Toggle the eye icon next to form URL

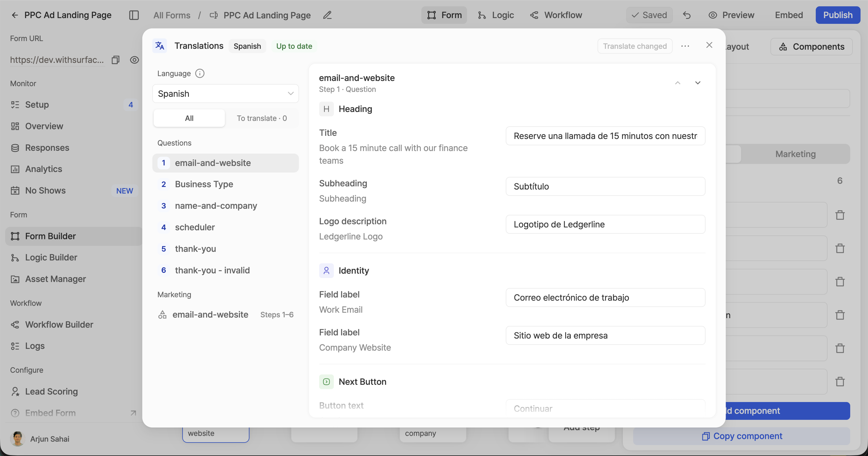click(x=134, y=60)
